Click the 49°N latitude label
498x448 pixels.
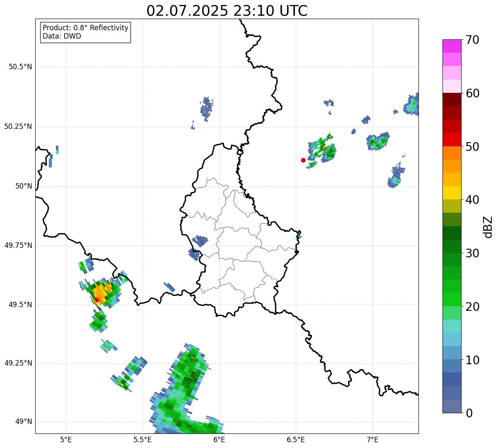click(x=24, y=421)
